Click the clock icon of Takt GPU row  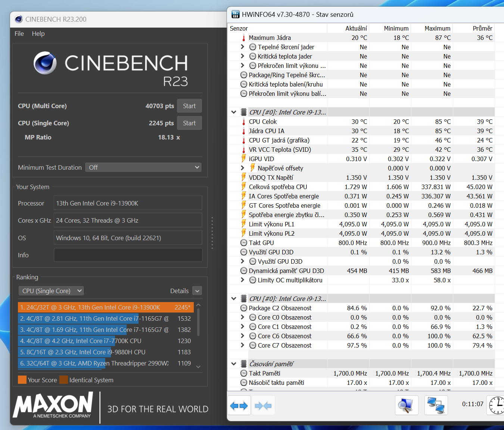[x=244, y=243]
